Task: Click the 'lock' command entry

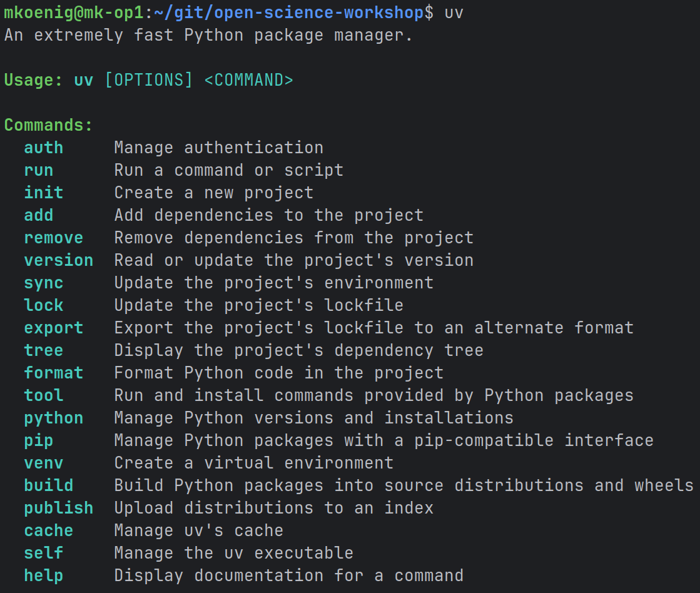Action: click(44, 305)
